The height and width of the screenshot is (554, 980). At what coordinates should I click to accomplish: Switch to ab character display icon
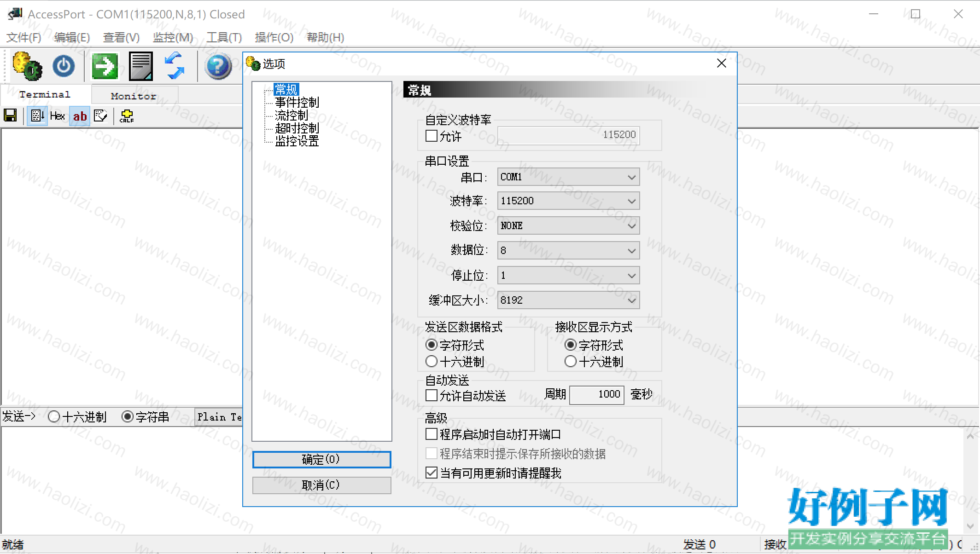80,116
